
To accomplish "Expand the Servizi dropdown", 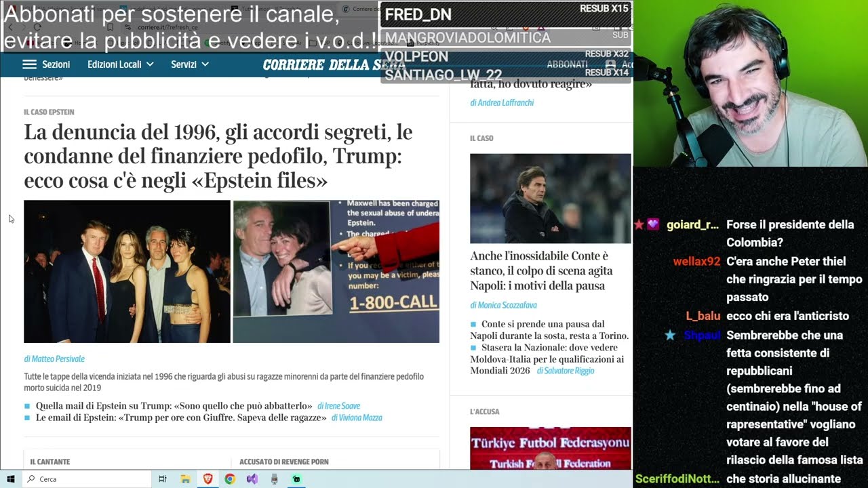I will tap(190, 64).
